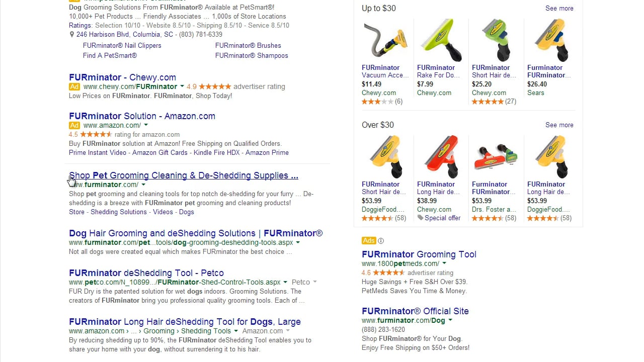Click the yellow Ads badge above the PetMeds ad
This screenshot has width=644, height=362.
tap(369, 240)
